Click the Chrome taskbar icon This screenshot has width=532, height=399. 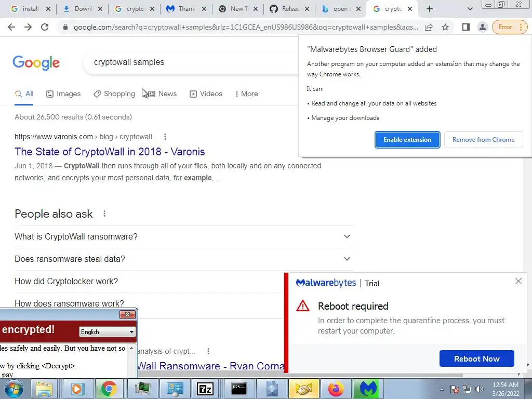tap(109, 389)
